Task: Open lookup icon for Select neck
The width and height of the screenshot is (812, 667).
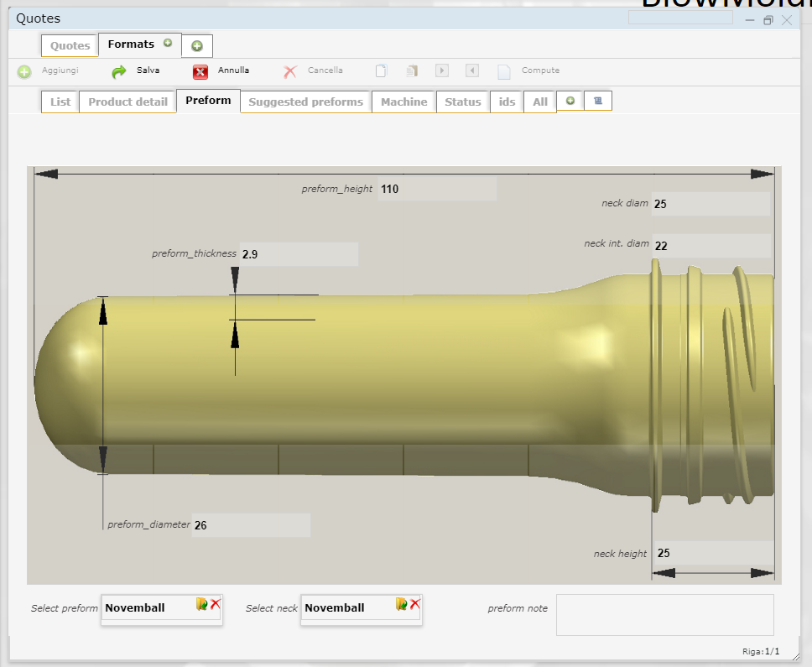Action: click(x=402, y=604)
